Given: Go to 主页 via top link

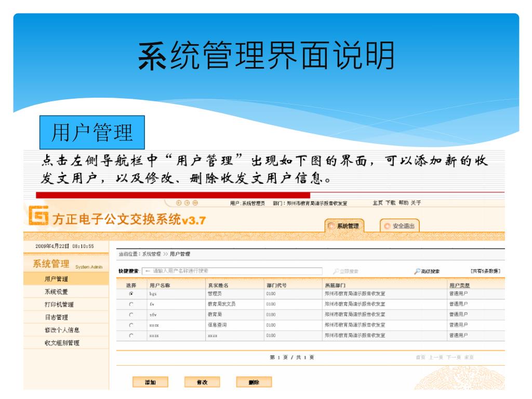Looking at the screenshot, I should pyautogui.click(x=378, y=203).
